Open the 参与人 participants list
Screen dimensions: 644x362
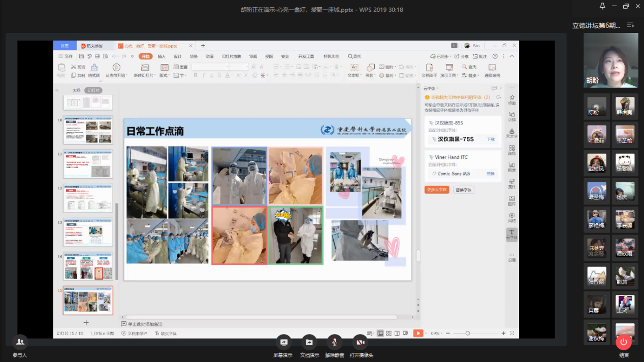20,342
